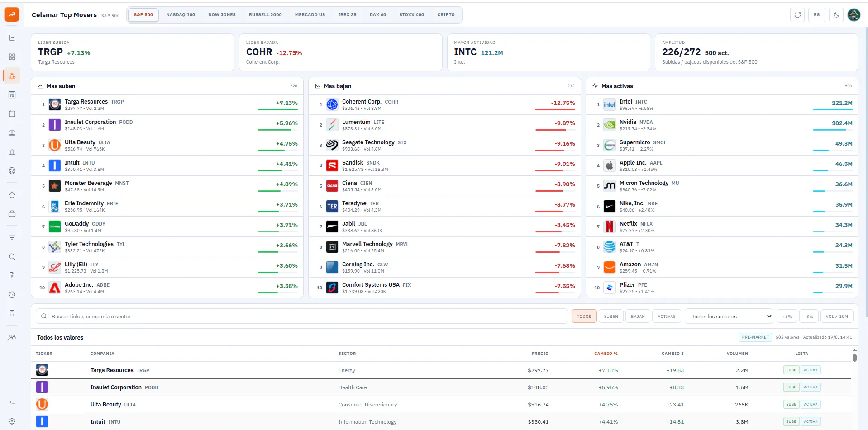Open the users icon in the sidebar
Viewport: 868px width, 430px height.
(12, 337)
